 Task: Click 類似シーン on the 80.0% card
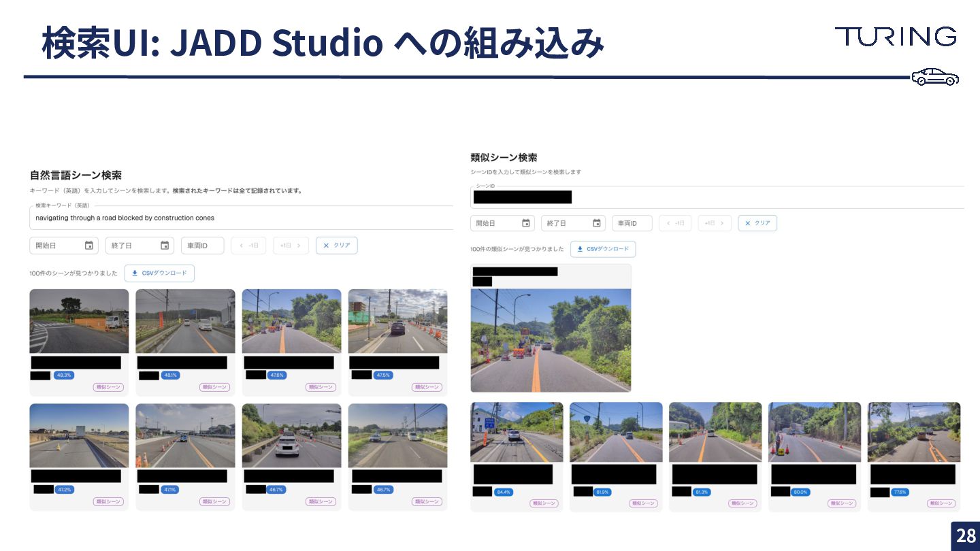tap(842, 503)
